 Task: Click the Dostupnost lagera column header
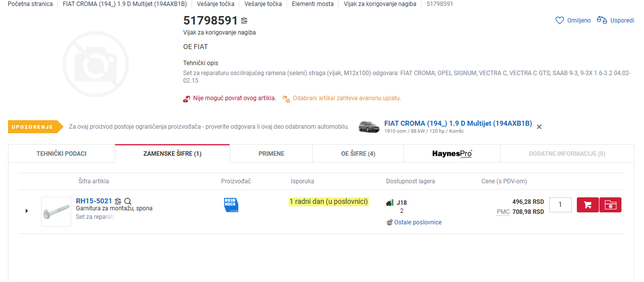pyautogui.click(x=410, y=181)
